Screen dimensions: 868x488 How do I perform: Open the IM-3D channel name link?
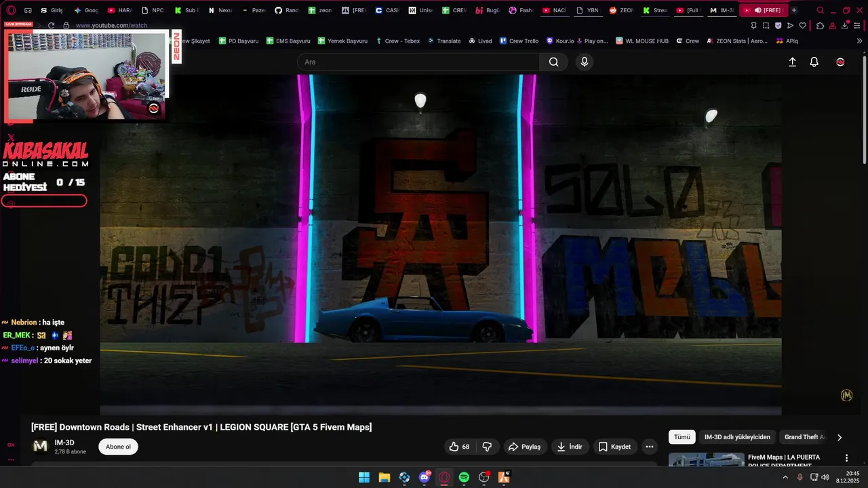point(64,443)
